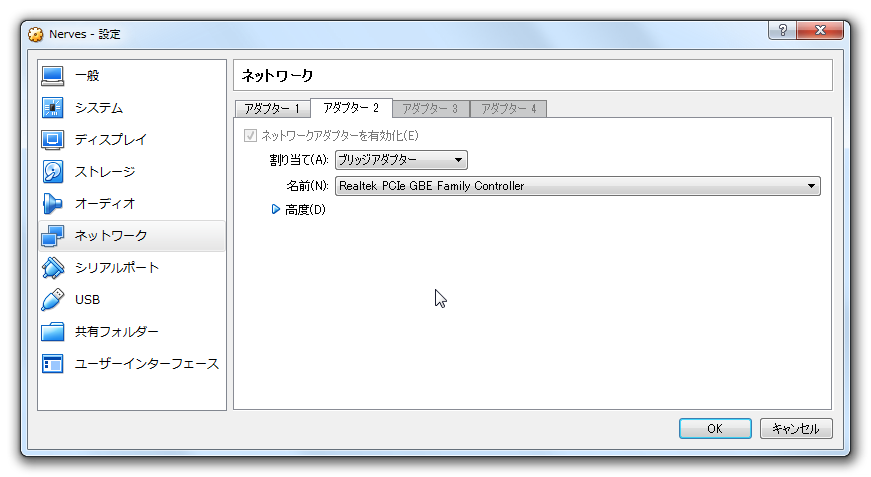This screenshot has height=477, width=871.
Task: Click the キャンセル button
Action: coord(796,429)
